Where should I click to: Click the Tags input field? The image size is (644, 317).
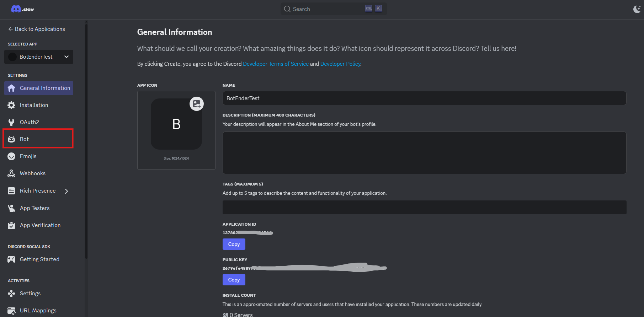click(424, 207)
